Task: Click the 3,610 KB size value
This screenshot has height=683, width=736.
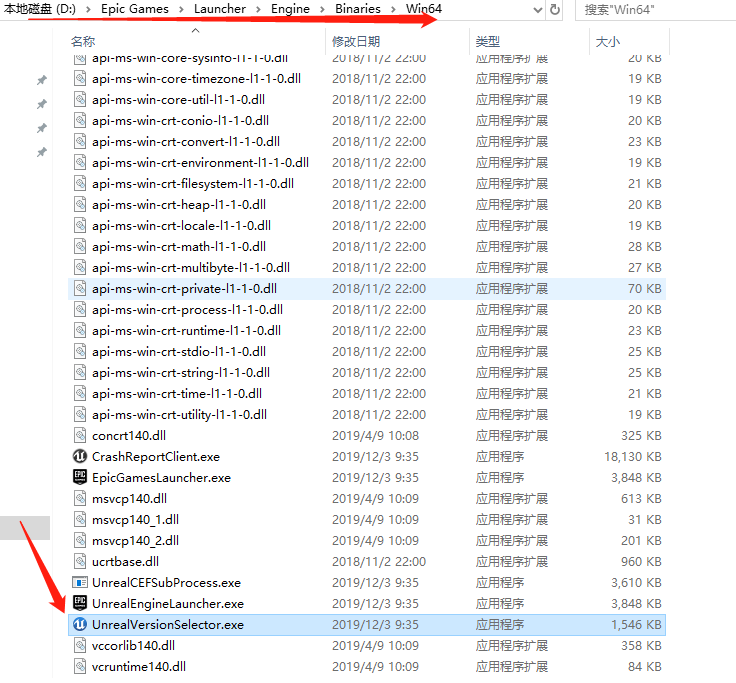Action: pyautogui.click(x=636, y=583)
